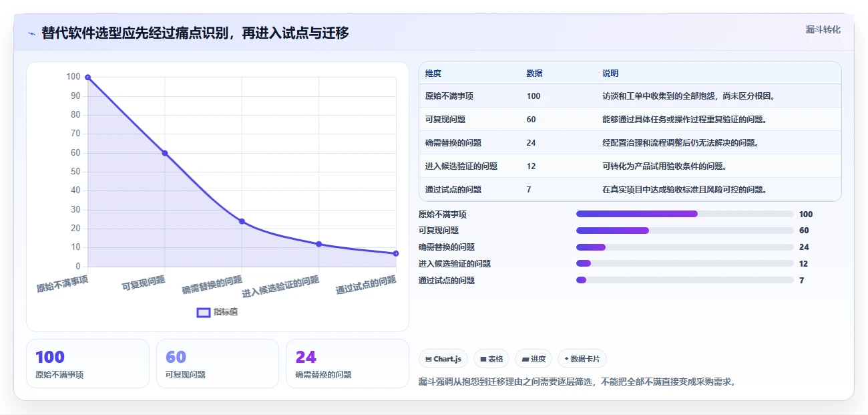Click the description starting 经配置治理和流程调整
The height and width of the screenshot is (415, 868).
click(680, 143)
